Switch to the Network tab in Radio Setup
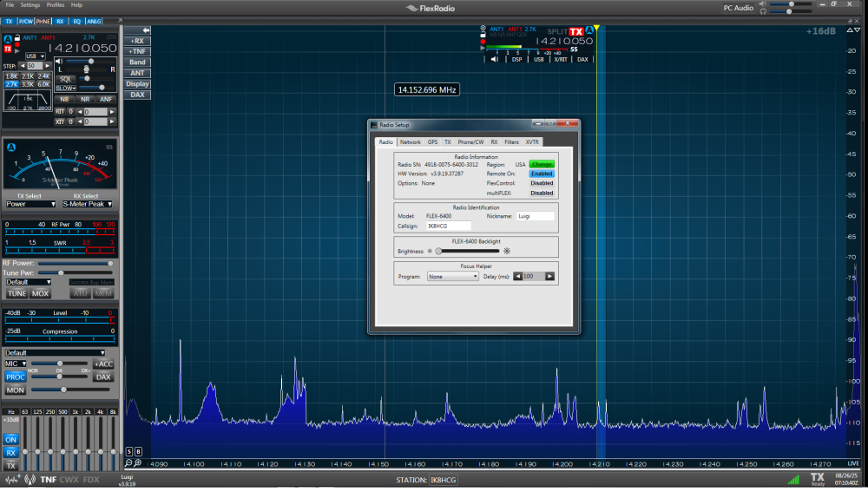Viewport: 868px width, 492px height. 411,142
